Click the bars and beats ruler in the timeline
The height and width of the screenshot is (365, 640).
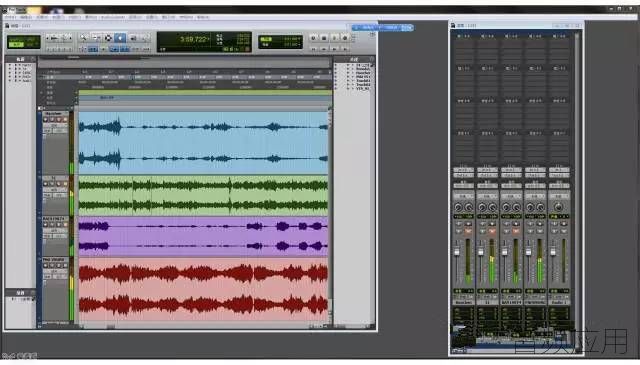coord(204,72)
